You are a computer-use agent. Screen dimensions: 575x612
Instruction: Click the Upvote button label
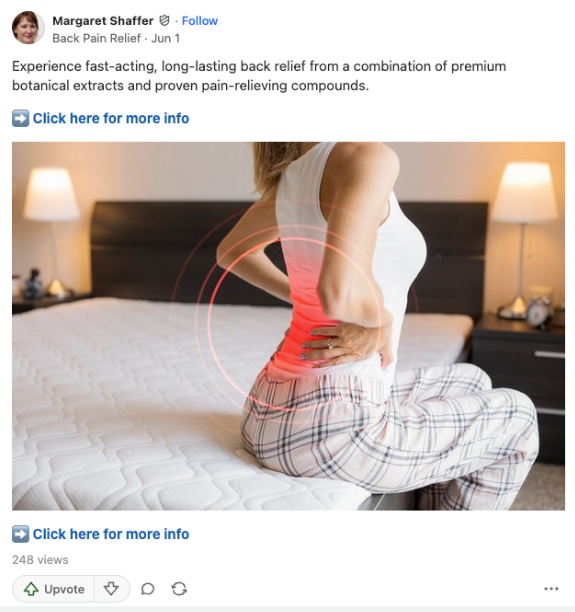(x=64, y=589)
